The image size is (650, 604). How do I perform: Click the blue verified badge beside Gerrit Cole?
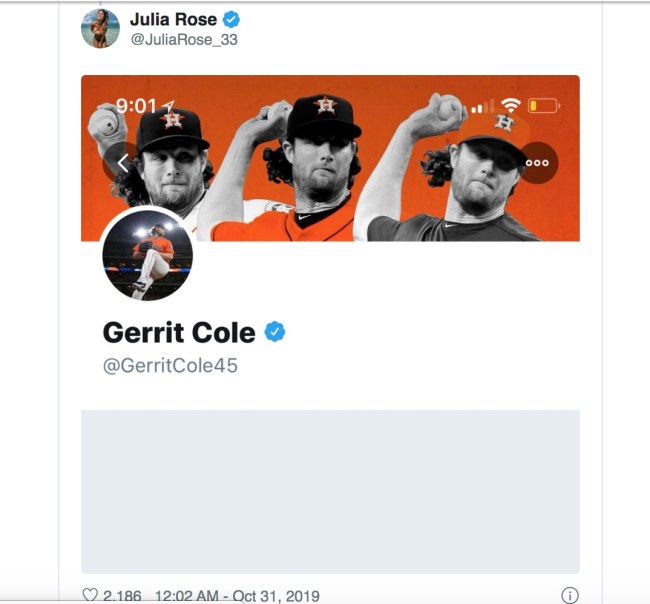(275, 332)
